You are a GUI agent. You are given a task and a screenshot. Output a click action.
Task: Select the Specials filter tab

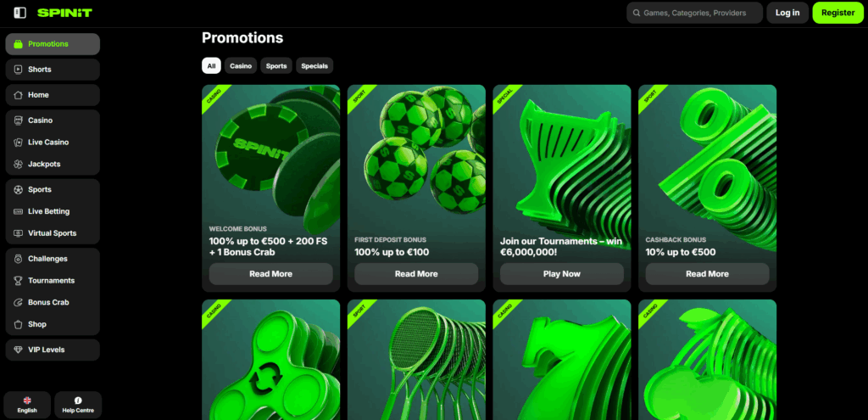tap(314, 66)
